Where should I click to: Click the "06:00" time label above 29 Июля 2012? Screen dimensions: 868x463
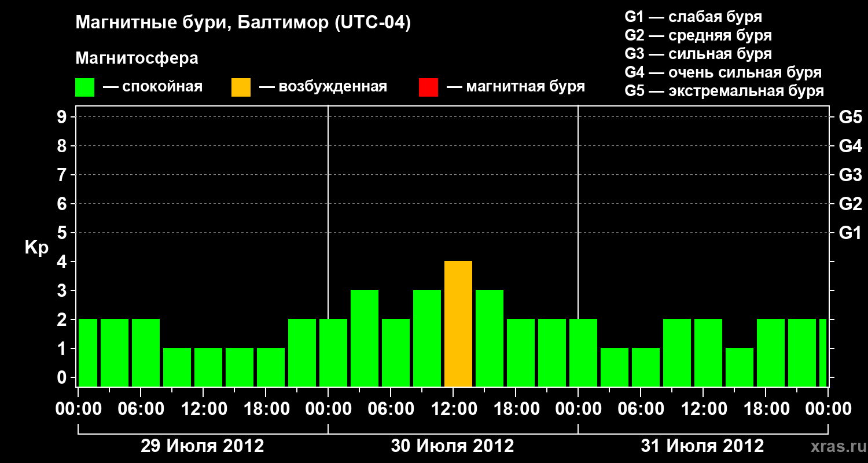pos(141,409)
